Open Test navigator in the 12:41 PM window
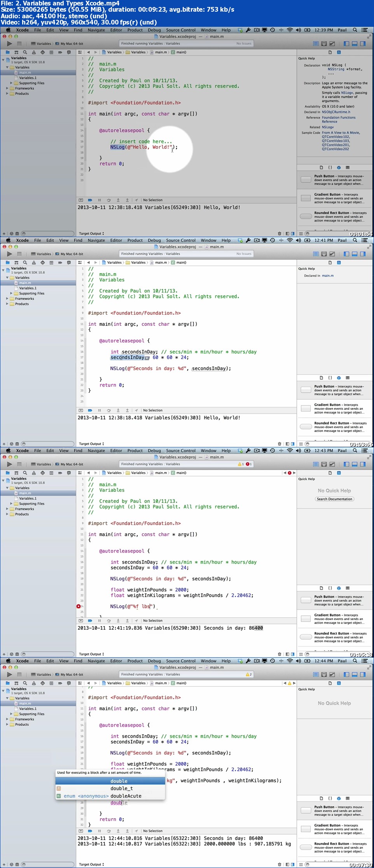 (x=42, y=262)
